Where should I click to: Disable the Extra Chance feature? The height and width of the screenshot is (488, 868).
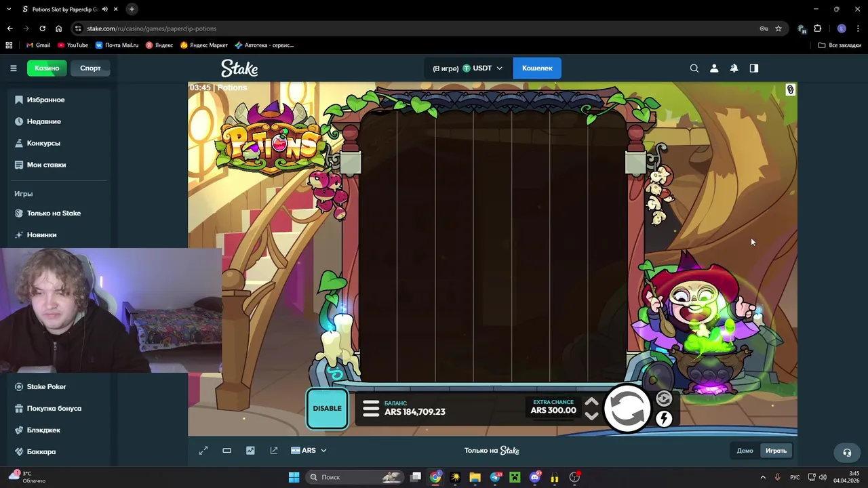pos(327,409)
